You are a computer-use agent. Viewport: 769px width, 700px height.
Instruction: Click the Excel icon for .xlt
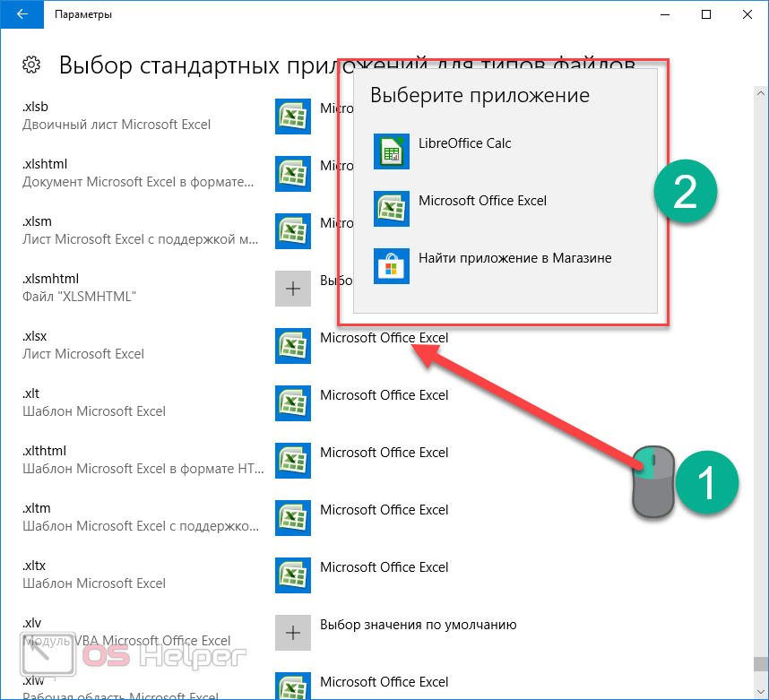[293, 403]
